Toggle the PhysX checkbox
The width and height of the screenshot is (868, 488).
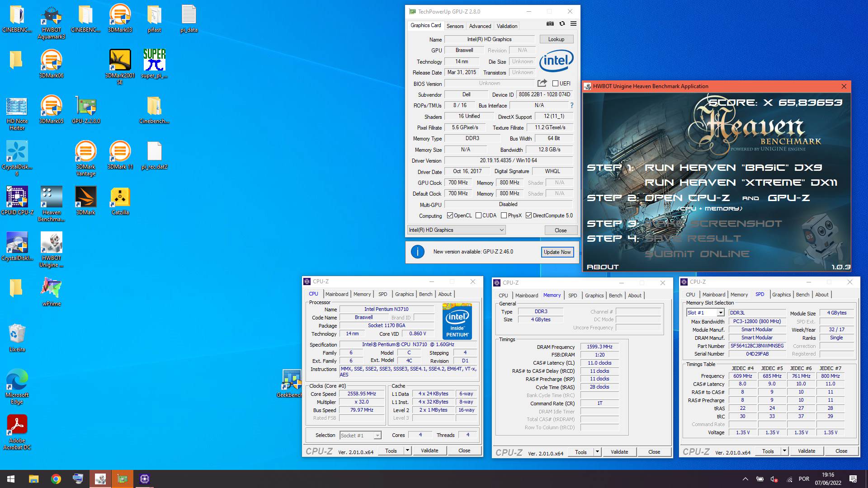(504, 216)
